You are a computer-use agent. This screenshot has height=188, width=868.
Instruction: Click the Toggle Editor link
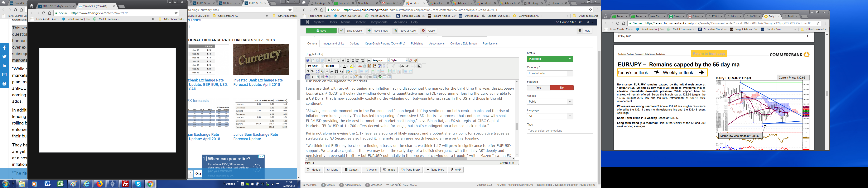pos(314,54)
